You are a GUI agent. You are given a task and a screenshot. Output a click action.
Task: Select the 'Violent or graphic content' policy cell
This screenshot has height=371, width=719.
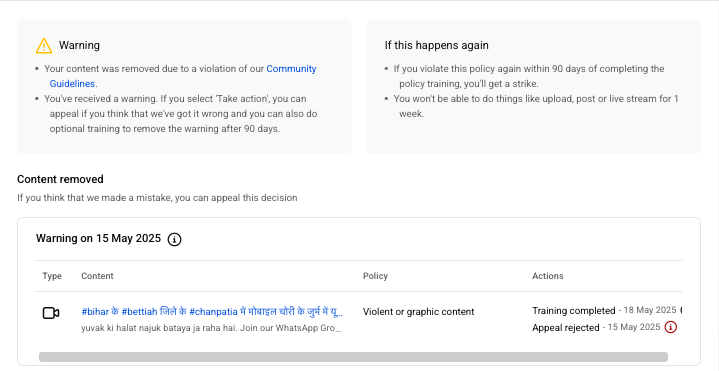pos(418,312)
